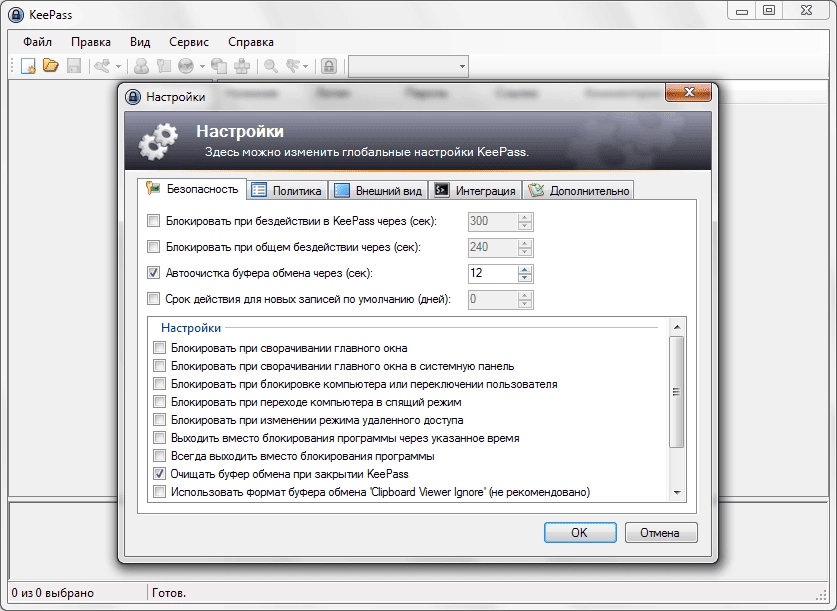Decrease the clipboard auto-clear value with down arrow
This screenshot has height=611, width=837.
pyautogui.click(x=525, y=278)
